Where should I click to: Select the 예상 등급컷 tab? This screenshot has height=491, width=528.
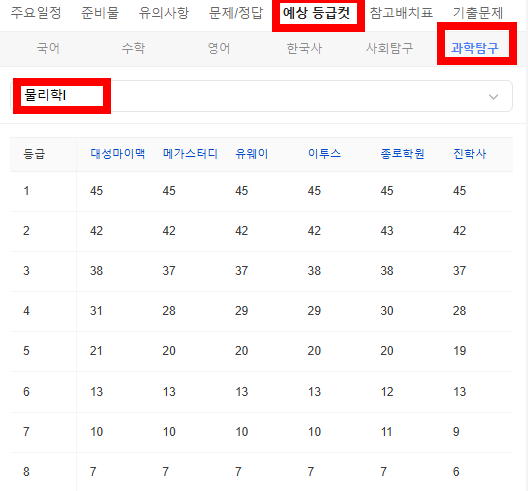[317, 13]
